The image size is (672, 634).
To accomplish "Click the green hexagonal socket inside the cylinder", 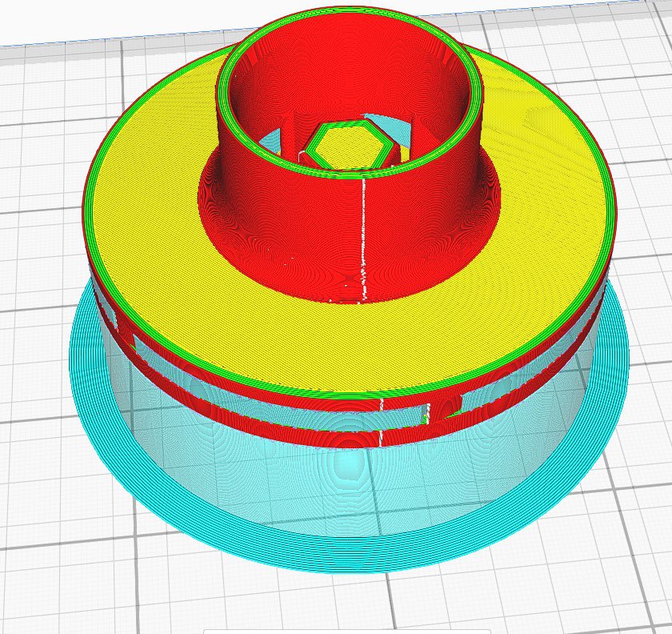I will pos(351,144).
